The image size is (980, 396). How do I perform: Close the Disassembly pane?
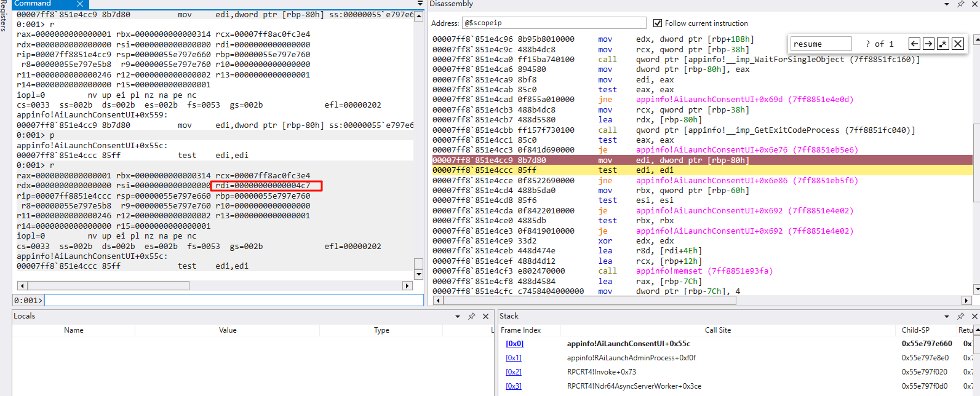975,4
